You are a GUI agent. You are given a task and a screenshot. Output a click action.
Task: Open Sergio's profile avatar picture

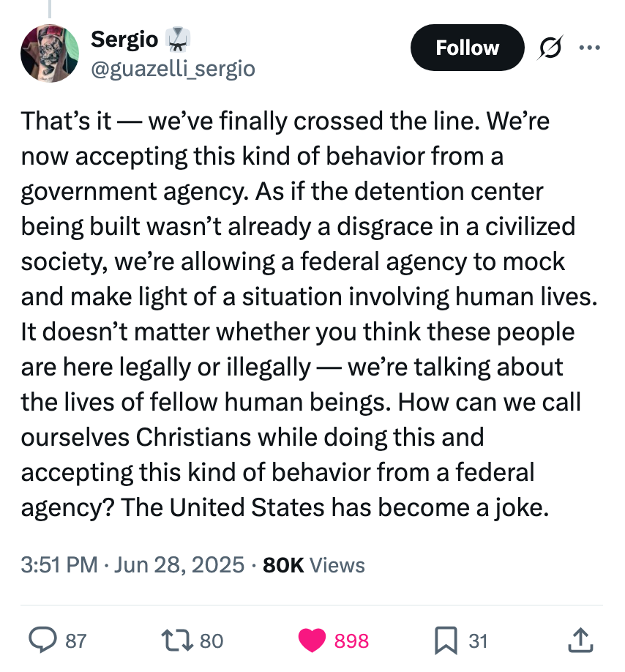pyautogui.click(x=50, y=53)
